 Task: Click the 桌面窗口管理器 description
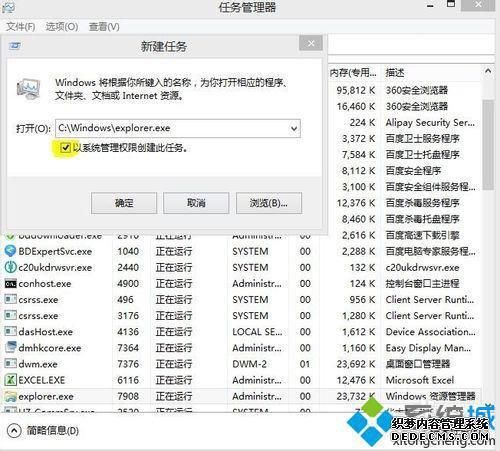point(418,364)
